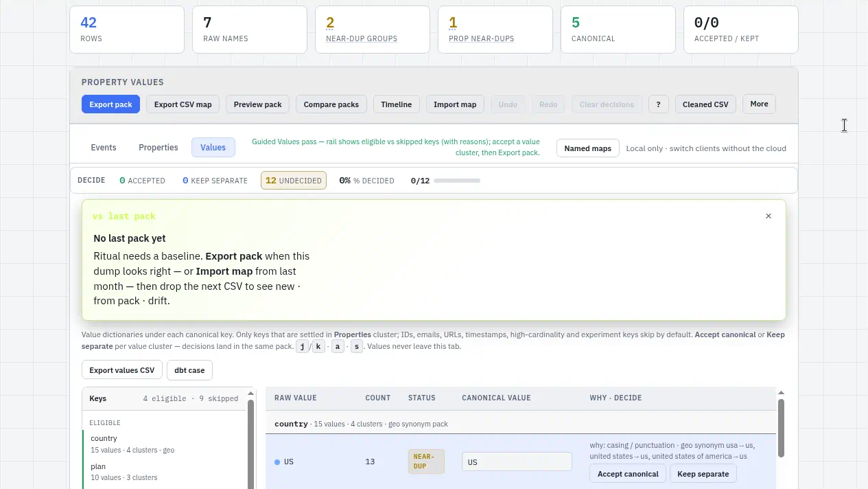
Task: Click the country group header row
Action: [x=521, y=424]
